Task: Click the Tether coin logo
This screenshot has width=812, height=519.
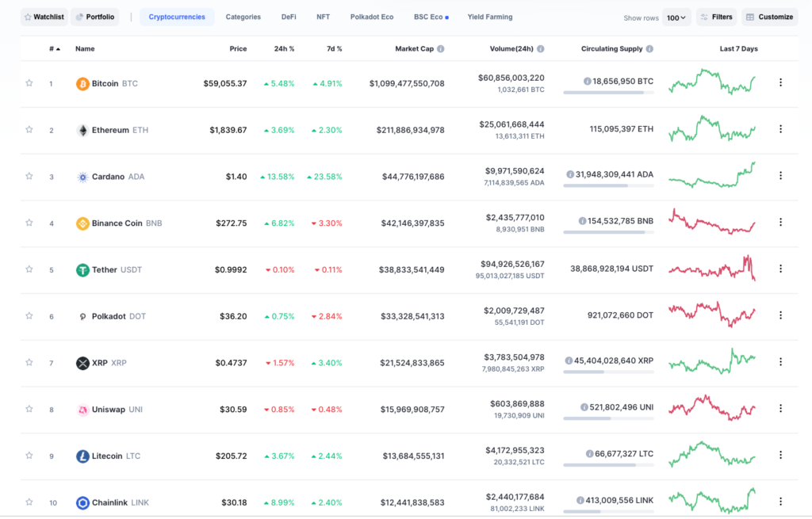Action: (82, 269)
